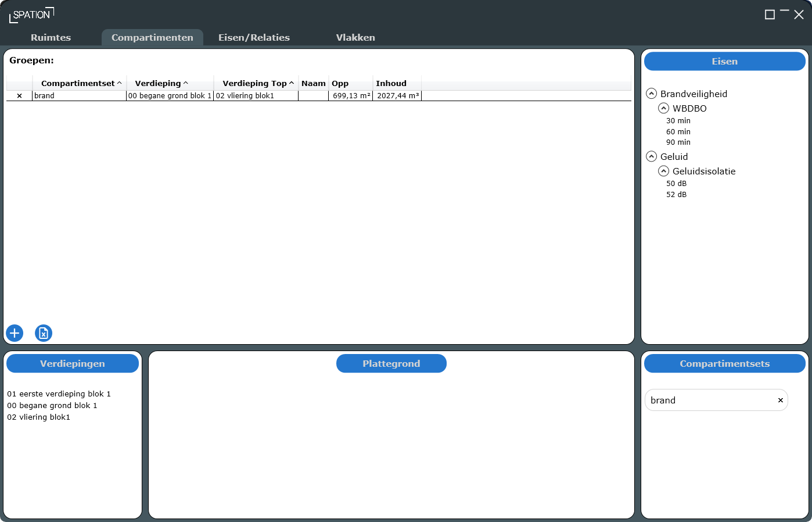Click the Opp column header
The width and height of the screenshot is (812, 522).
[x=351, y=83]
